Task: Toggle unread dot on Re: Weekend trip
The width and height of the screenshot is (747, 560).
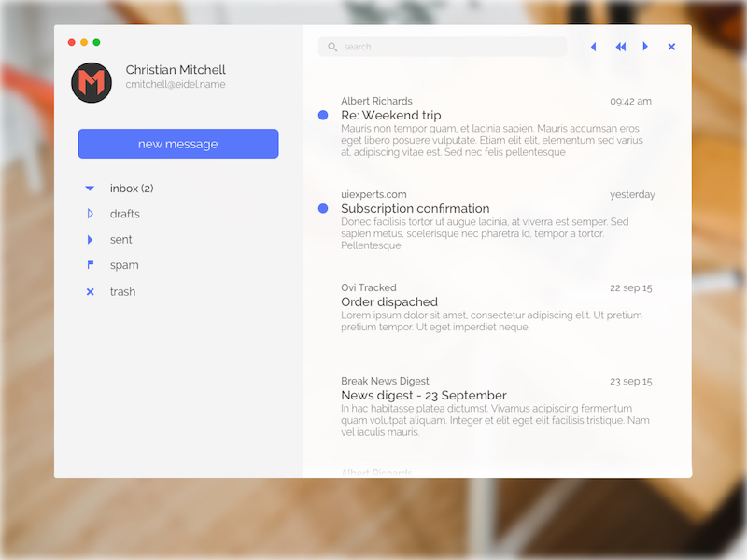Action: coord(322,114)
